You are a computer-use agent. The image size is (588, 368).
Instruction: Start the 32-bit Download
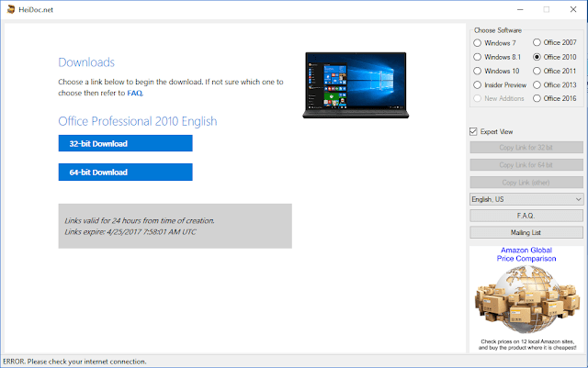coord(125,143)
